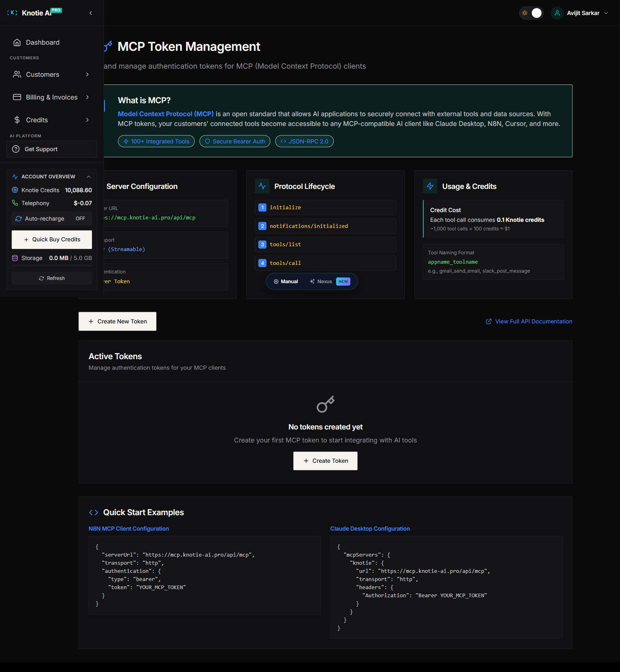Click the key icon in Active Tokens
Image resolution: width=620 pixels, height=672 pixels.
[325, 404]
